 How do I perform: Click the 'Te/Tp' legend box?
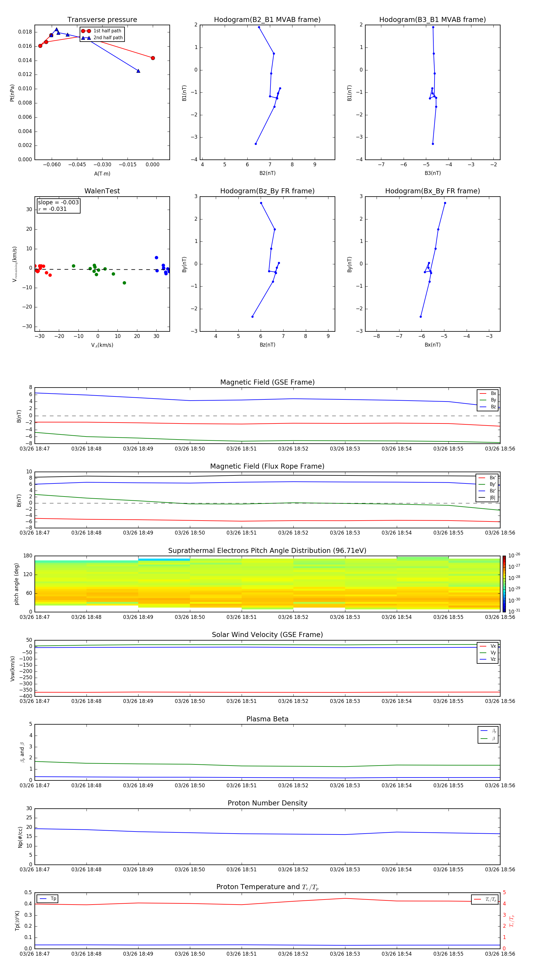pyautogui.click(x=485, y=899)
